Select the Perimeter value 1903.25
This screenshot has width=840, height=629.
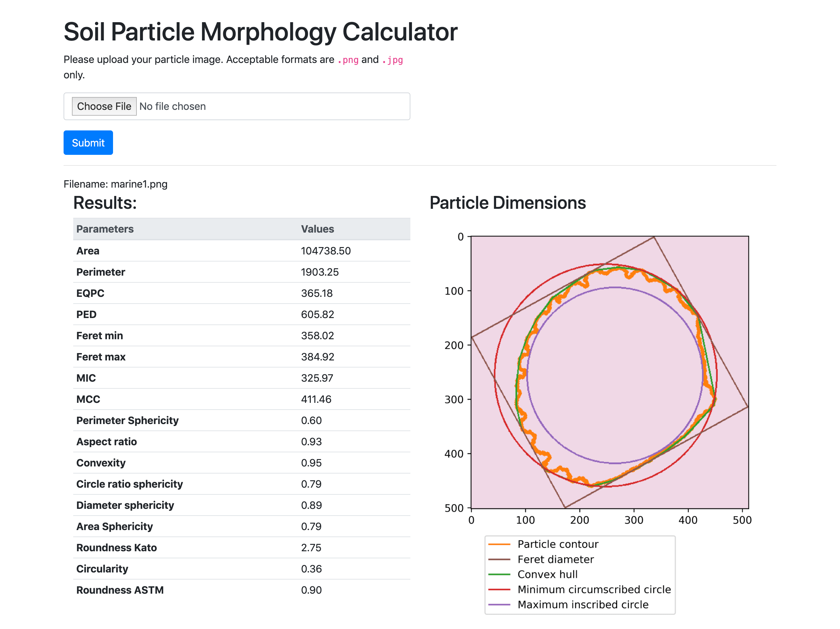click(320, 272)
